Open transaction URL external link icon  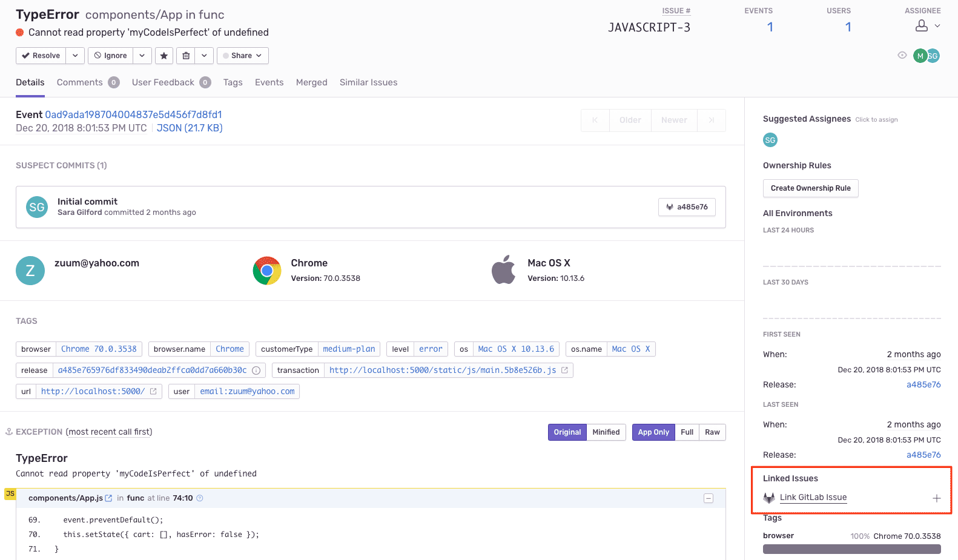click(564, 371)
